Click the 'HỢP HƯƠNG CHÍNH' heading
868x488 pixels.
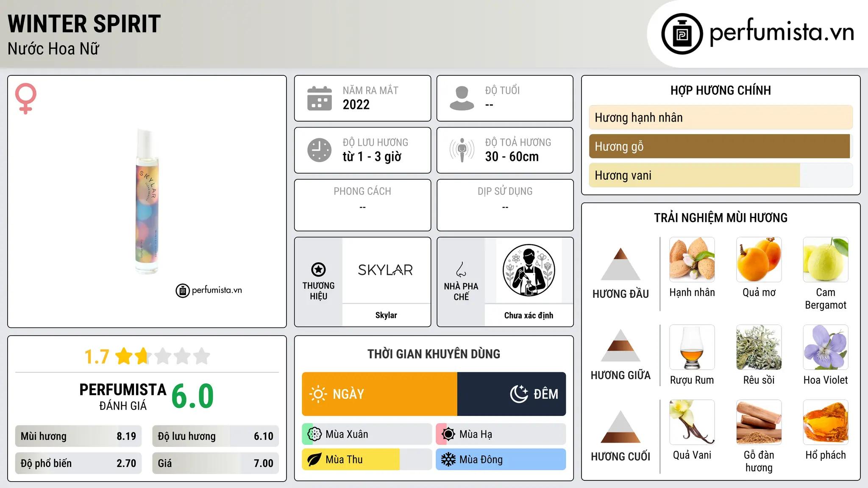click(721, 90)
